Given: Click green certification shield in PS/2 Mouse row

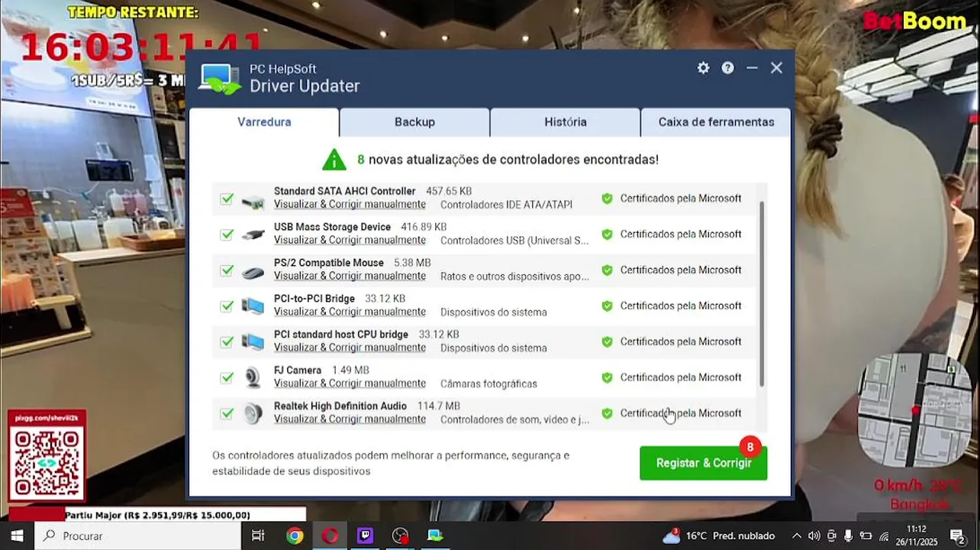Looking at the screenshot, I should [607, 270].
